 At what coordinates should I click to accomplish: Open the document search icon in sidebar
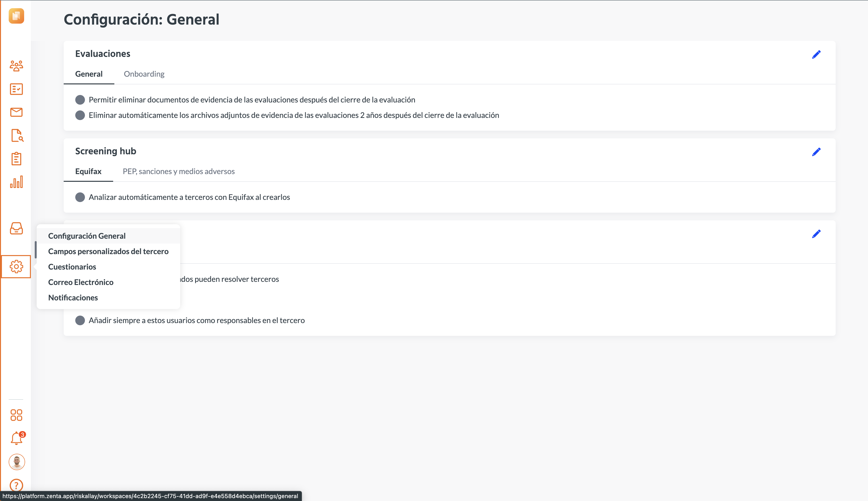point(17,135)
